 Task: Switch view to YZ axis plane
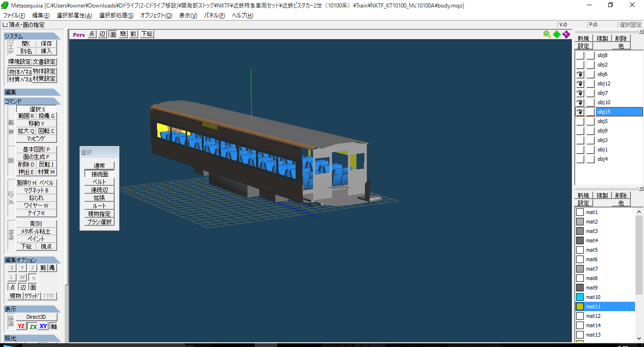coord(21,326)
